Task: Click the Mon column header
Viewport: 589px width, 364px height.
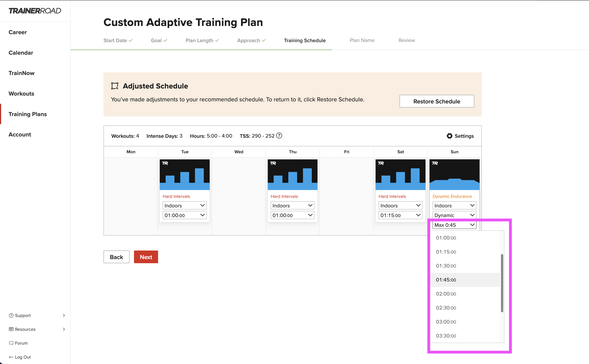Action: coord(131,152)
